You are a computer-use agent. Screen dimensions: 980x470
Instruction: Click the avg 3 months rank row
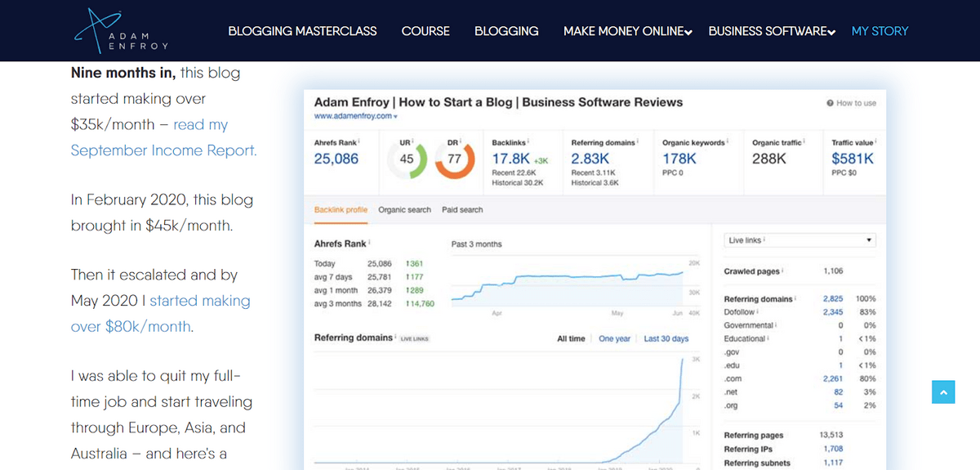pos(374,303)
